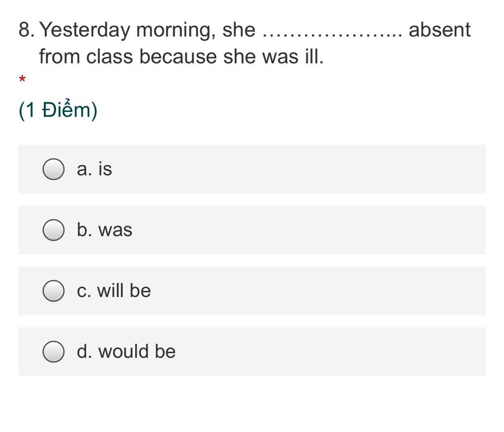Screen dimensions: 504x432
Task: Click the "d. would be" label text
Action: click(126, 351)
